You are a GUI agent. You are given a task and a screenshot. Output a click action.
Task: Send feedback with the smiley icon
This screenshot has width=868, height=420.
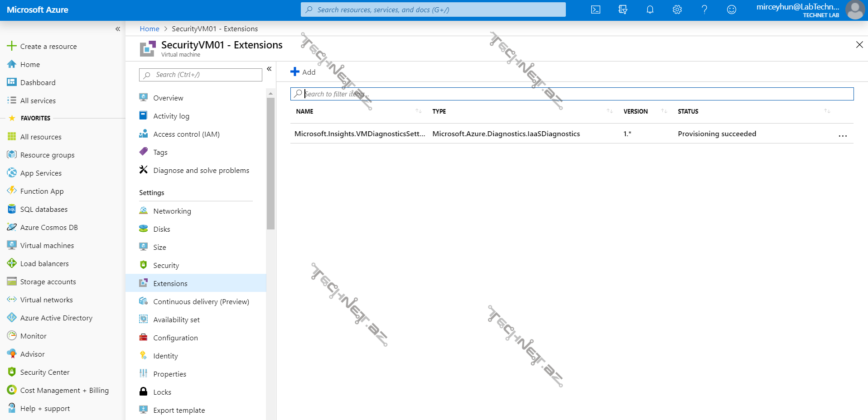click(x=731, y=10)
